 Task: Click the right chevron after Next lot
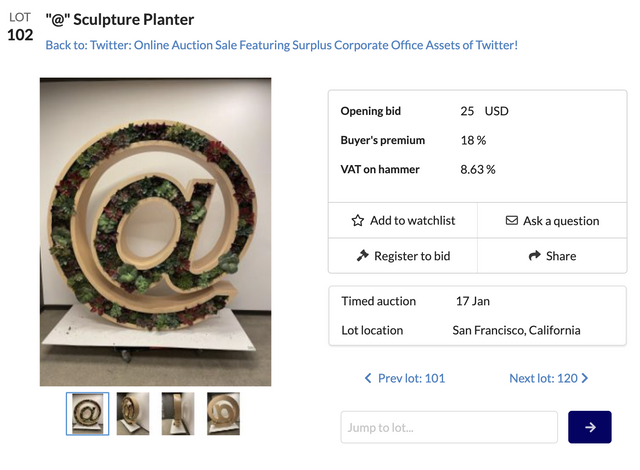[x=585, y=379]
